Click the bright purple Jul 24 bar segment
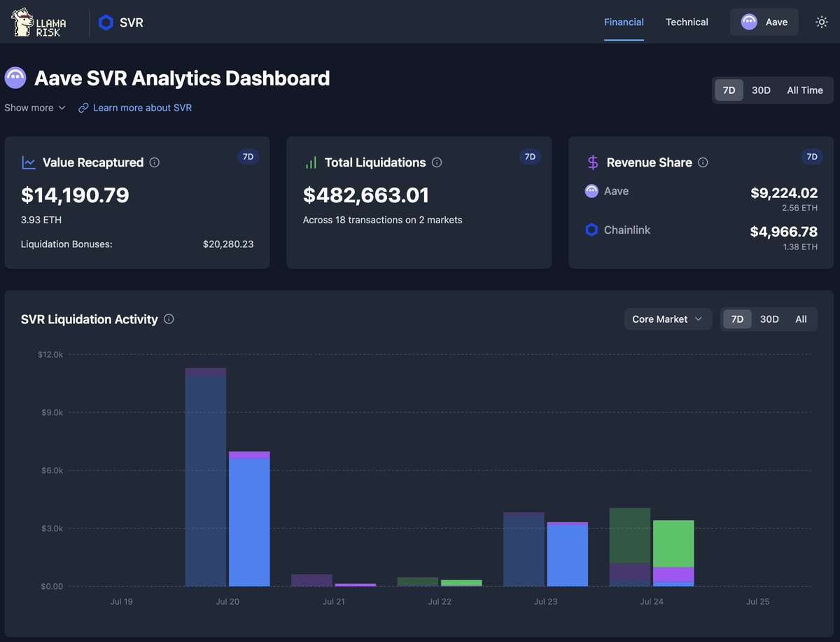Image resolution: width=840 pixels, height=642 pixels. [x=673, y=574]
